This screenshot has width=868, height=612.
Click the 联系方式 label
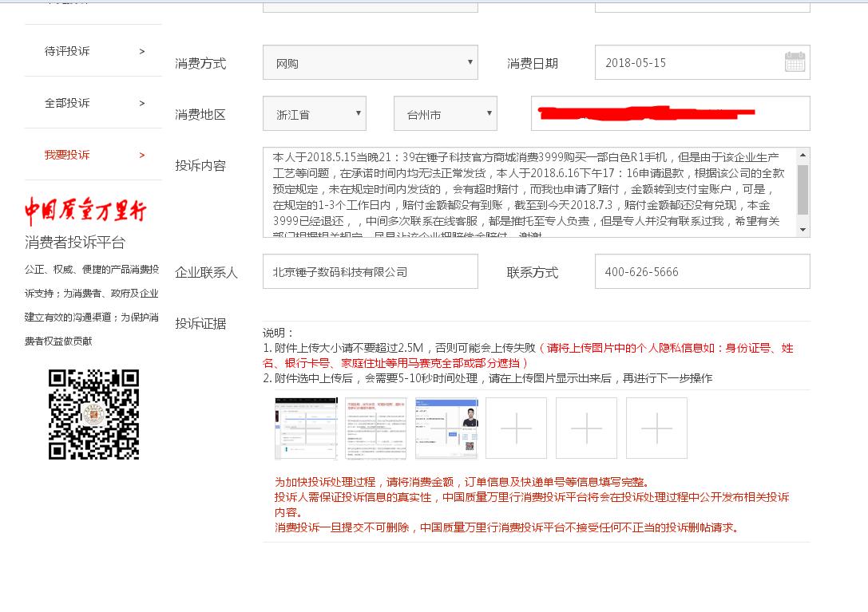[x=533, y=272]
